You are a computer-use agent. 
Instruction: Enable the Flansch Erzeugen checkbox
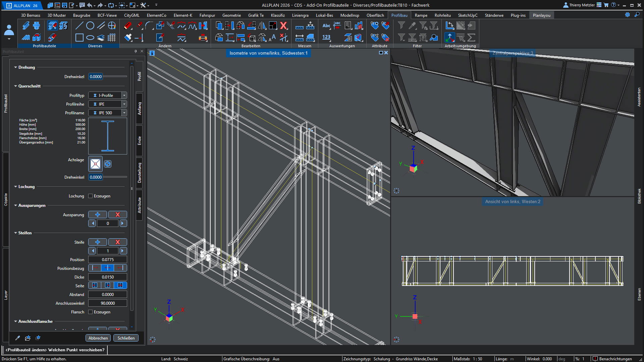pos(91,312)
